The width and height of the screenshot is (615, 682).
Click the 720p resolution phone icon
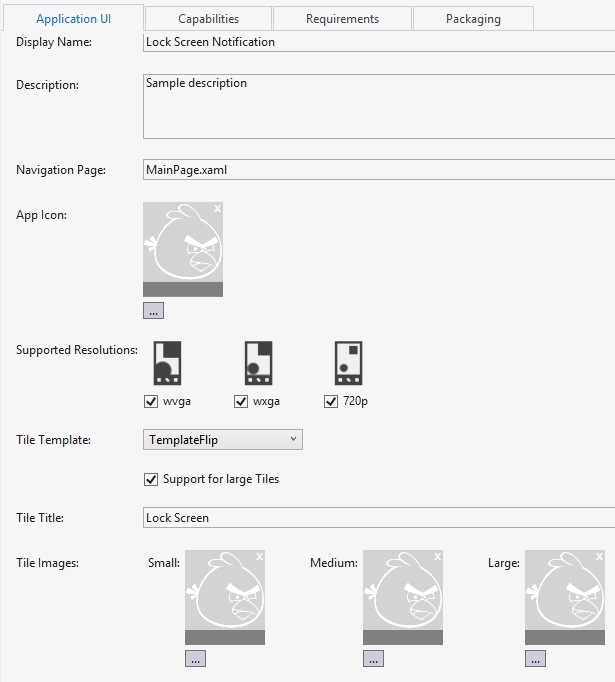coord(348,363)
